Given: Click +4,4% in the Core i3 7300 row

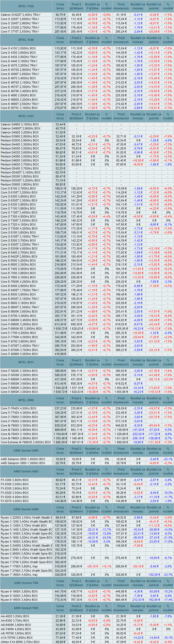Looking at the screenshot, I should tap(106, 216).
